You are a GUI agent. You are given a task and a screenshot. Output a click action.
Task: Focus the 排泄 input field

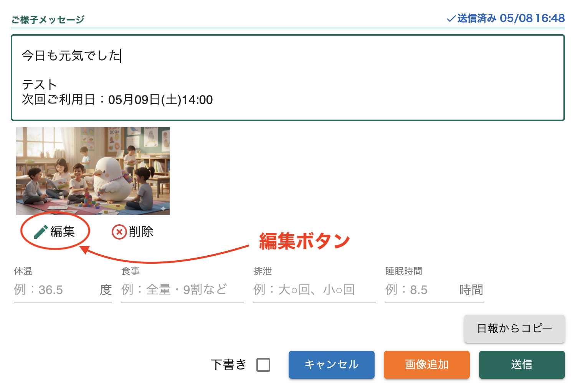(x=315, y=289)
